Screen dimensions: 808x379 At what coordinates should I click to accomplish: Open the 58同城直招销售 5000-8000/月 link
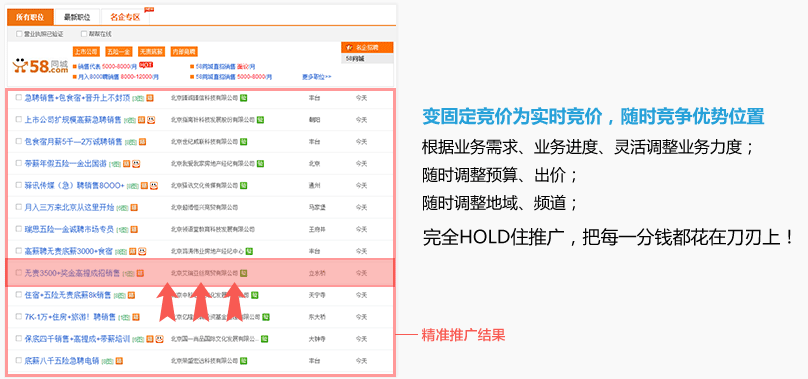[233, 77]
